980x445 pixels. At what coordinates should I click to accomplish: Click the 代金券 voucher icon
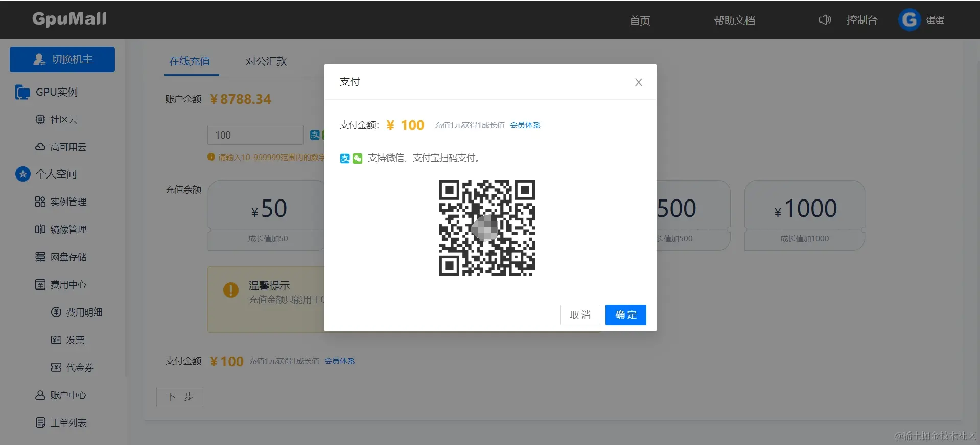(56, 367)
